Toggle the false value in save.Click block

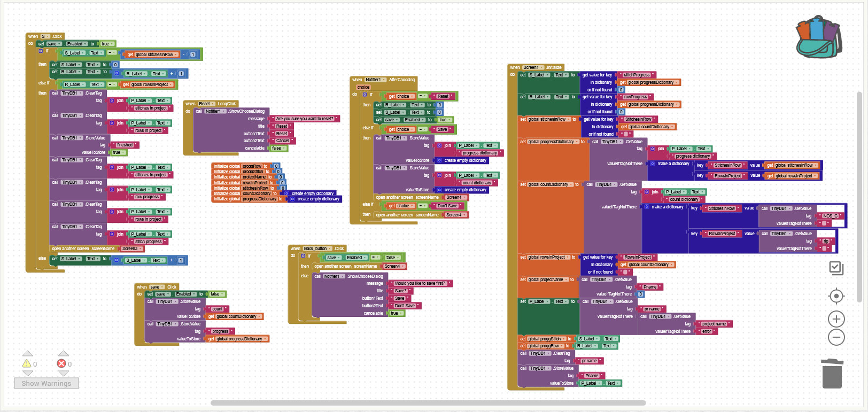coord(215,294)
